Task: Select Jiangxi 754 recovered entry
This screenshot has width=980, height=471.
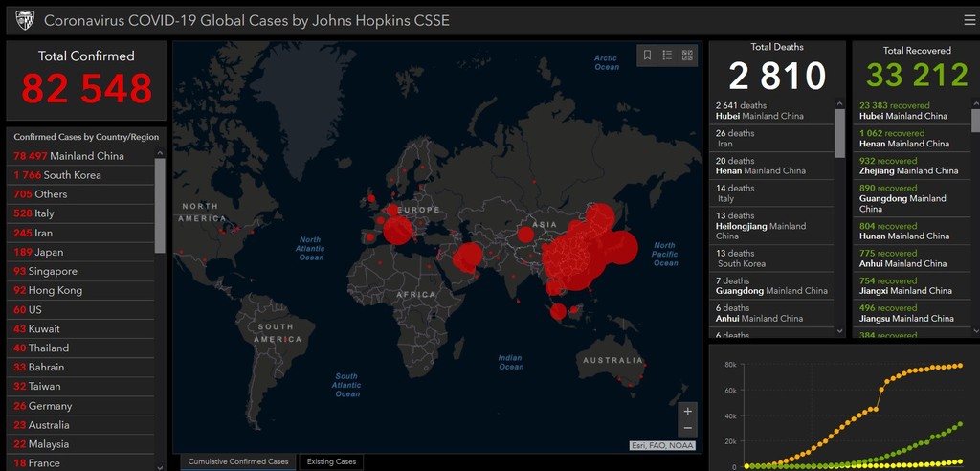Action: click(912, 286)
